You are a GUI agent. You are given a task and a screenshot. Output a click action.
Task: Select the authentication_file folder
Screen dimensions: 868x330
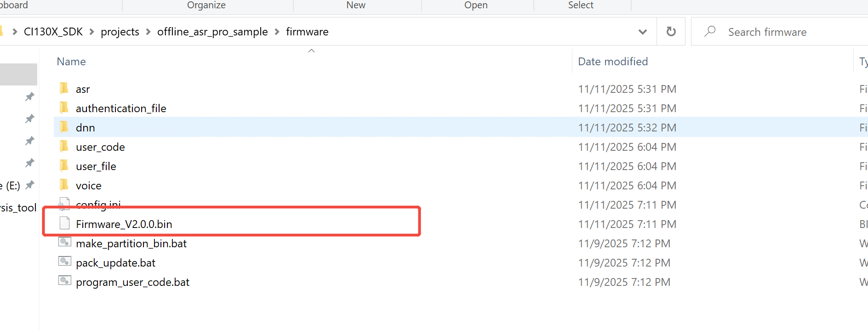[121, 108]
